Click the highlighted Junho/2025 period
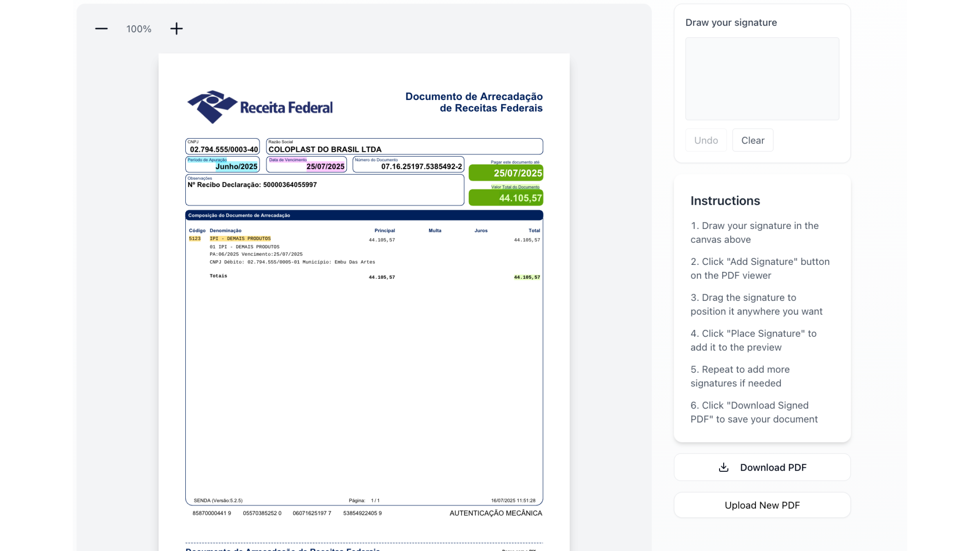The width and height of the screenshot is (980, 551). (x=236, y=167)
